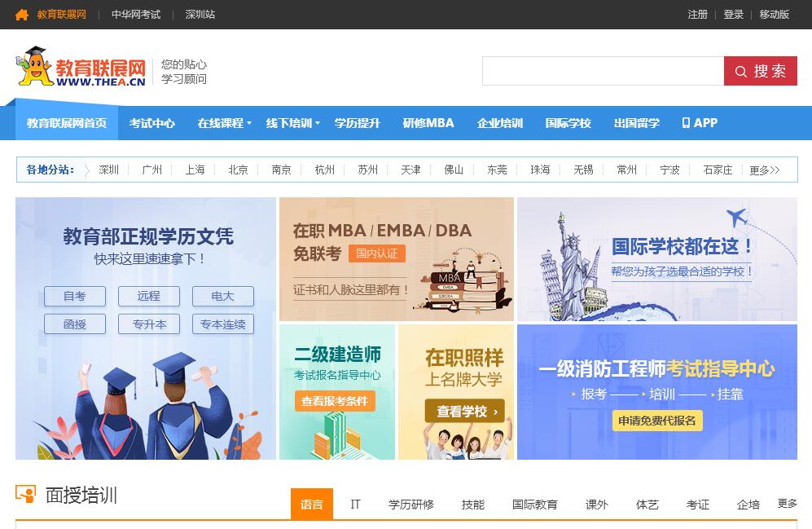Open the 在职MBA/EMBA/DBA banner

[x=396, y=259]
